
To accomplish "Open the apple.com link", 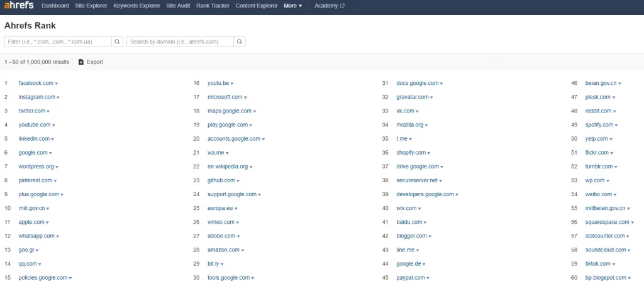I will point(31,222).
